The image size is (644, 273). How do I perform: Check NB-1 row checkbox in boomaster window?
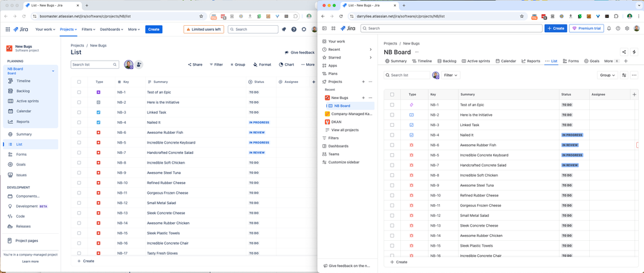(79, 92)
